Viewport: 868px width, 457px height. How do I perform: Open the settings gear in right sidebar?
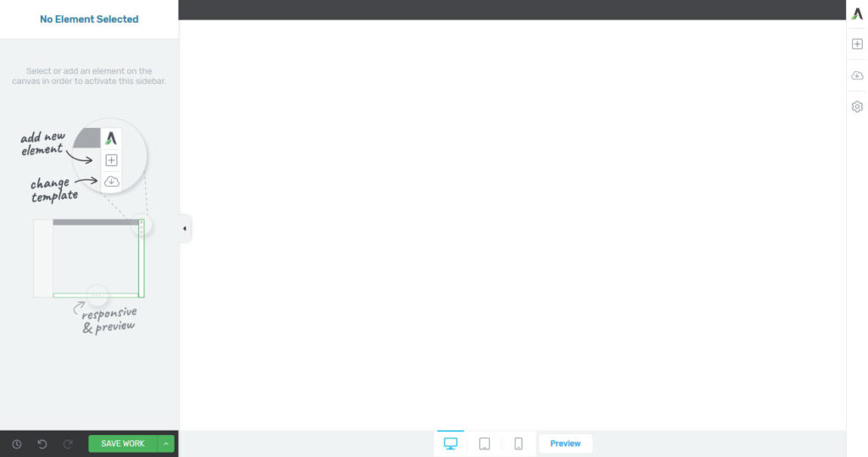click(857, 106)
